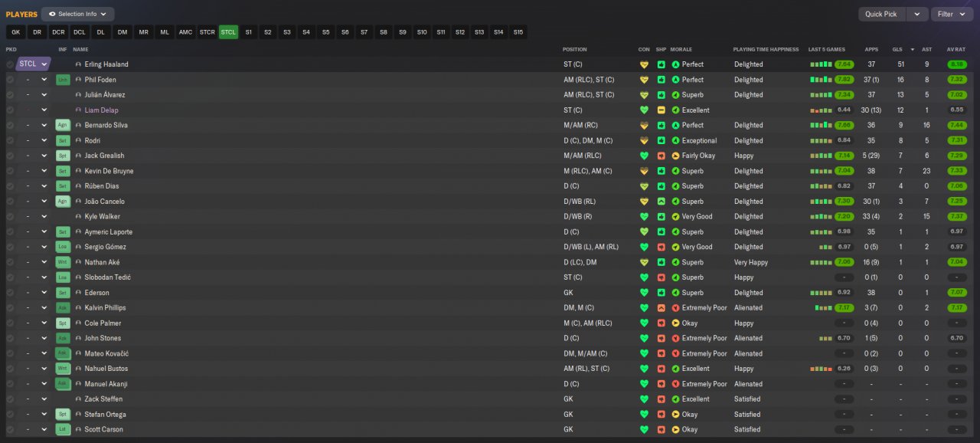Image resolution: width=980 pixels, height=443 pixels.
Task: Click the Set info badge for Rodri
Action: [63, 140]
